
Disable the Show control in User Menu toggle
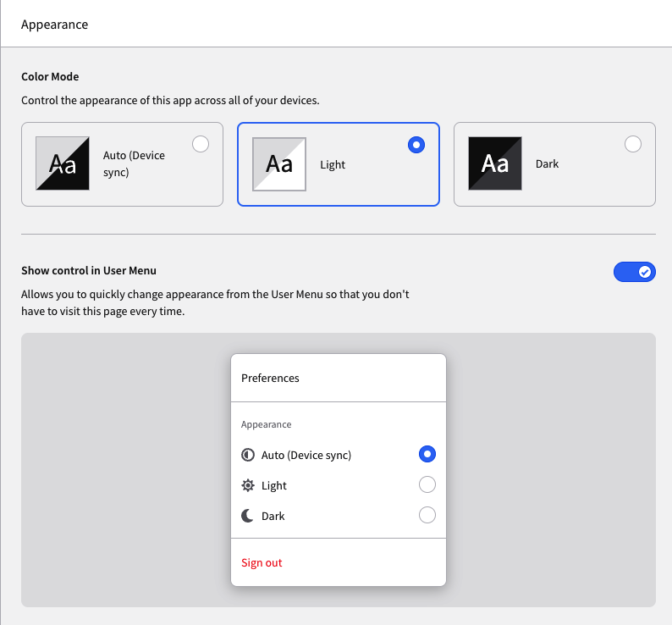(x=634, y=272)
